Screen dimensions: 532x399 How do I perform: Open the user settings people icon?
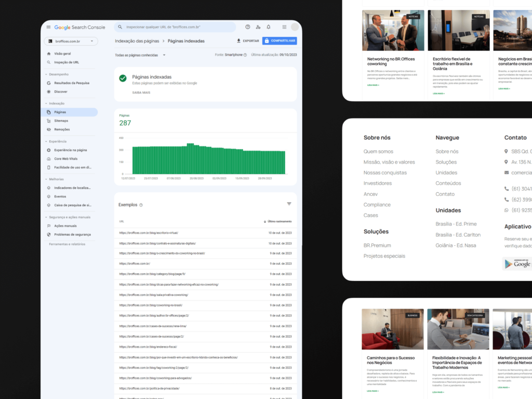[258, 27]
